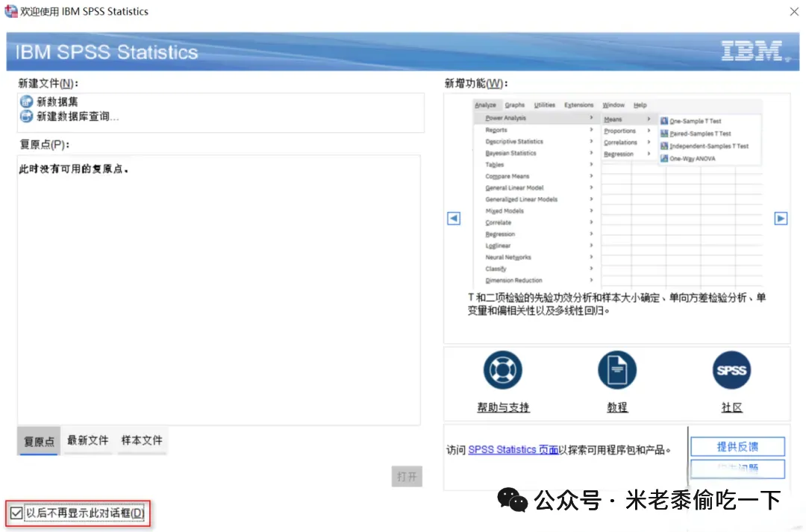Click the new dataset globe icon
The image size is (806, 532).
pyautogui.click(x=26, y=101)
